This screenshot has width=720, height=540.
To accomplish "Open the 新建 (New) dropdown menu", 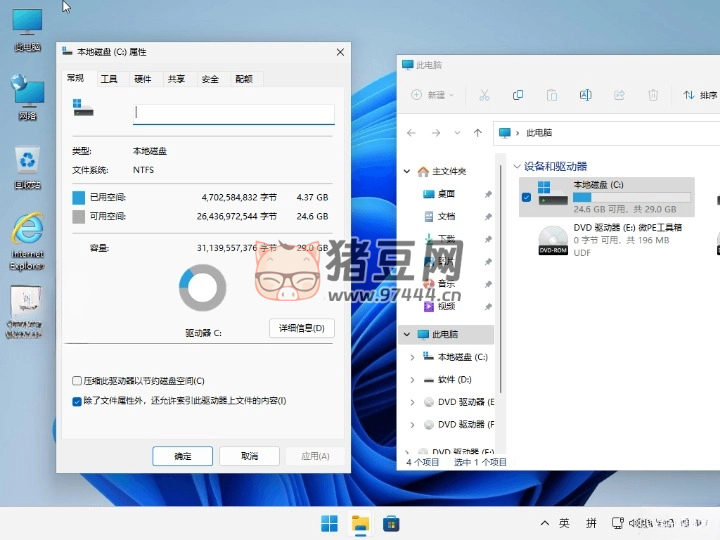I will pos(432,95).
